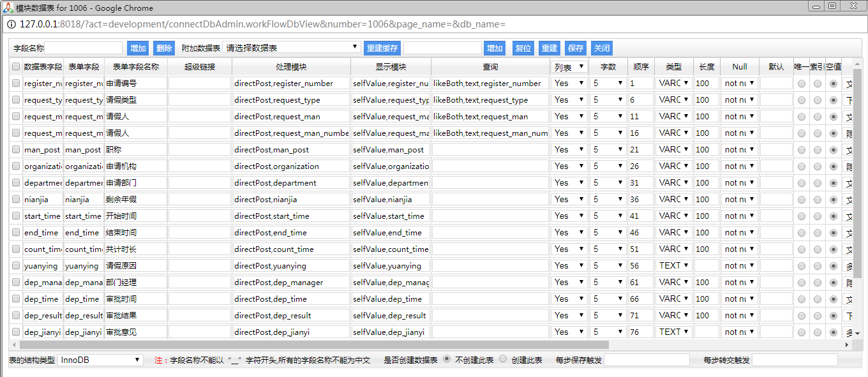Click the 每步保存触发 input field

coord(647,360)
